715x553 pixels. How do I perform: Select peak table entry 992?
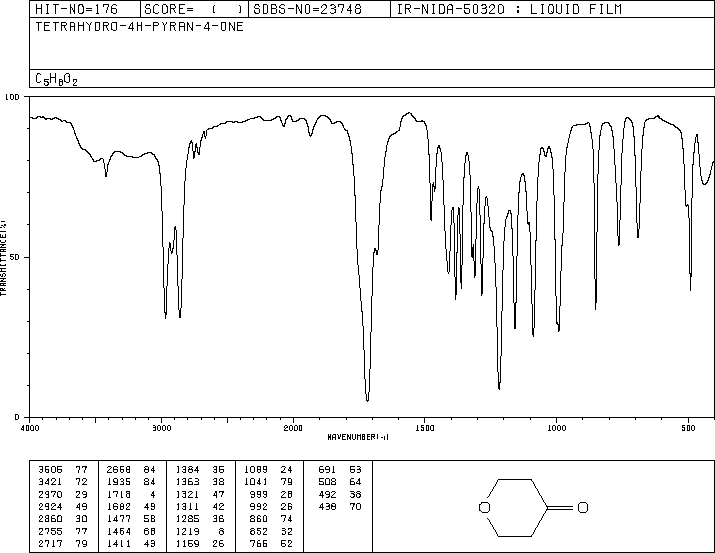(271, 506)
